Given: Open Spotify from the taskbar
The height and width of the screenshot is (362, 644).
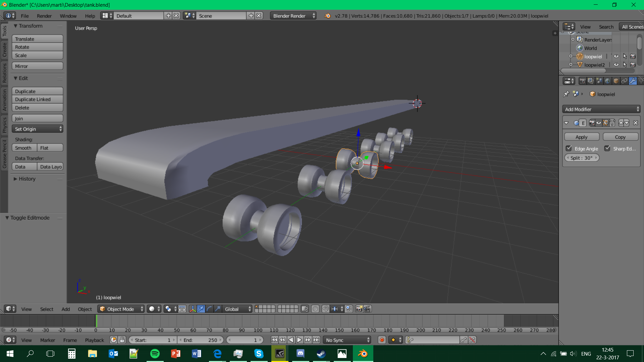Looking at the screenshot, I should tap(155, 354).
